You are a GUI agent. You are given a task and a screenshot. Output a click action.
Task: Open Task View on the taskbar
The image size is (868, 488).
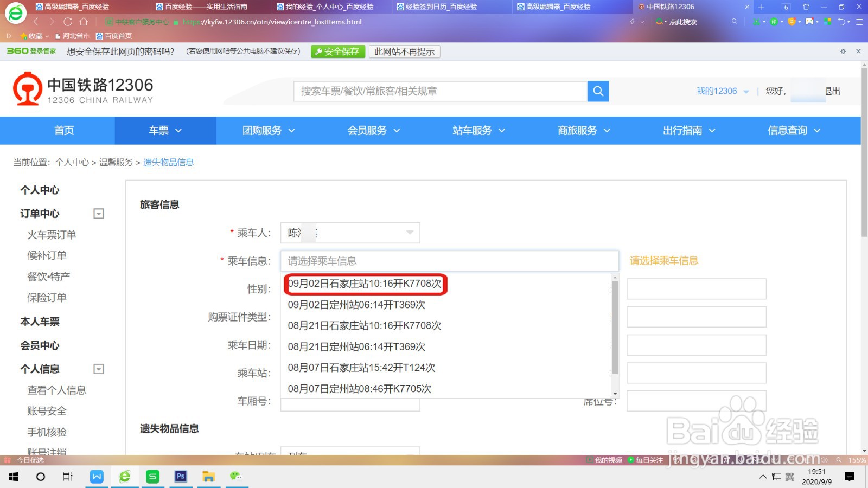[68, 477]
